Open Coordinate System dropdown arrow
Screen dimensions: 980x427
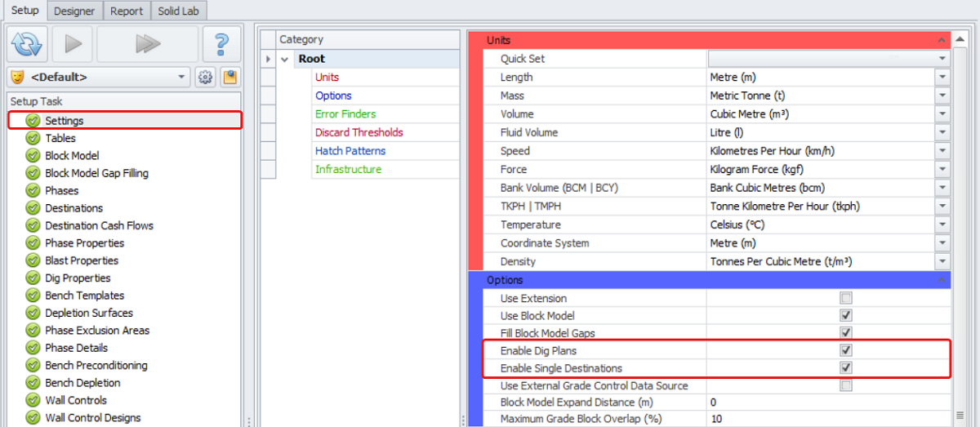coord(942,243)
